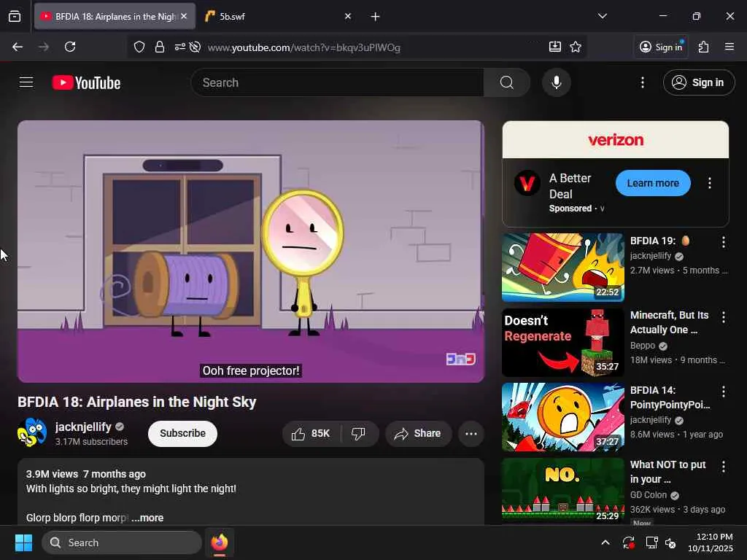
Task: Click YouTube Sign in button
Action: 698,82
